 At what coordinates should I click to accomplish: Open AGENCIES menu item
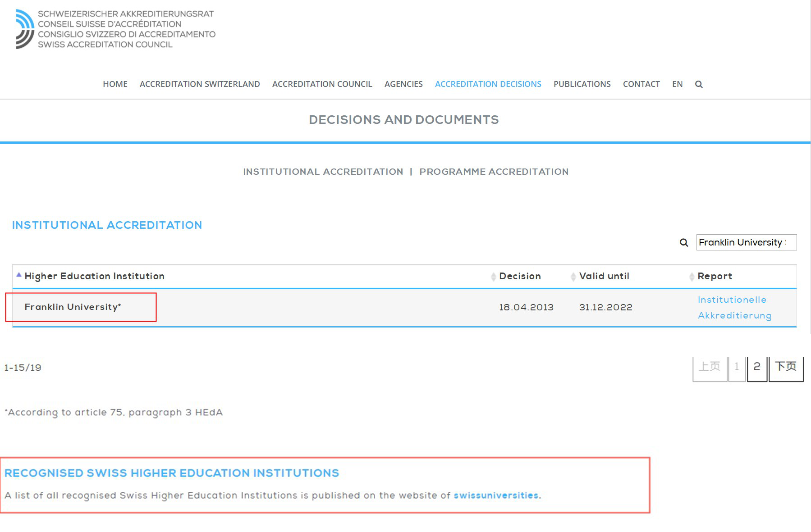coord(403,84)
